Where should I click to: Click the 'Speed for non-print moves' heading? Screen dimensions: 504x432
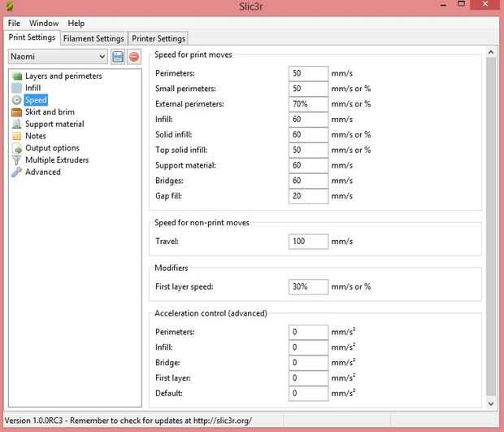pyautogui.click(x=202, y=223)
